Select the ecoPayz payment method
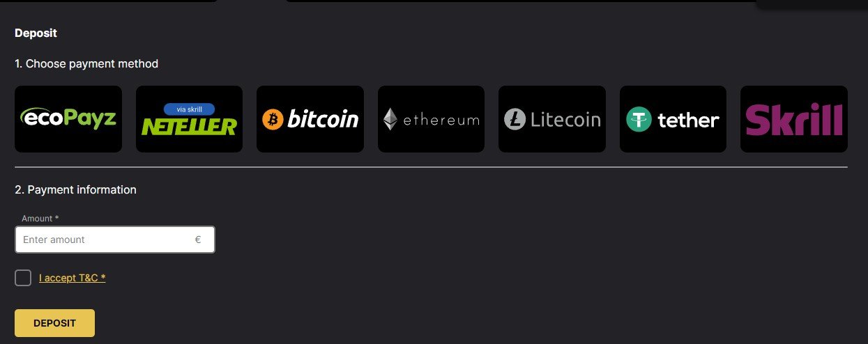This screenshot has width=868, height=344. point(68,119)
